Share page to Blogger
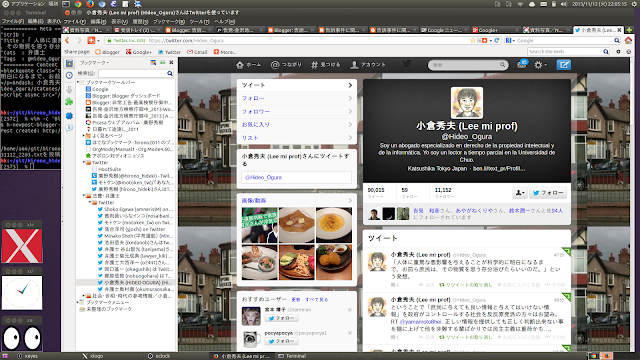 pos(107,52)
